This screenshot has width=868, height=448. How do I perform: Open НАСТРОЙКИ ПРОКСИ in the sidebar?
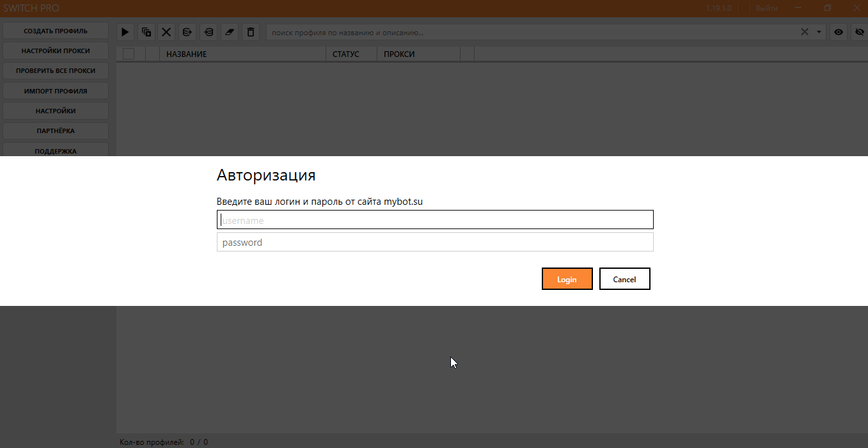[x=56, y=51]
